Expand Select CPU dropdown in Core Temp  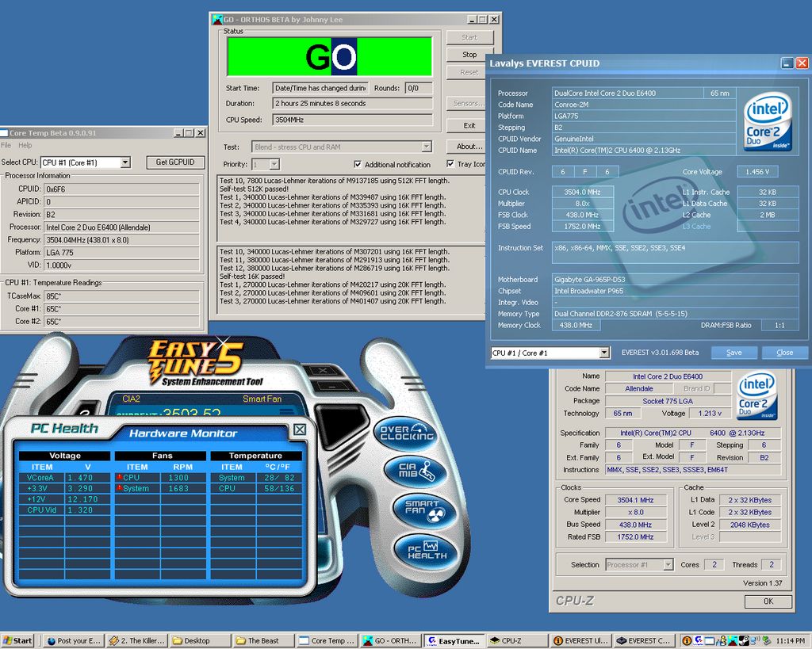click(124, 162)
